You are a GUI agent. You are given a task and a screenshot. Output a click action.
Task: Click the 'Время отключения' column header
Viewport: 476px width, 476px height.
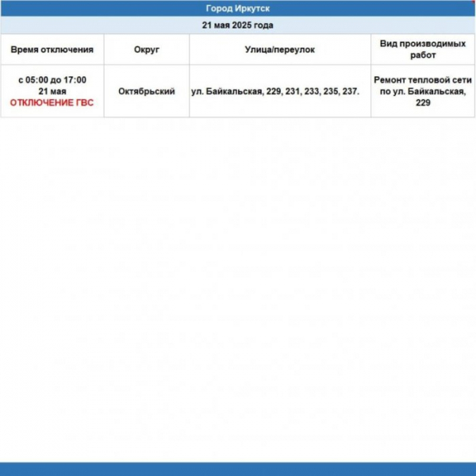52,49
